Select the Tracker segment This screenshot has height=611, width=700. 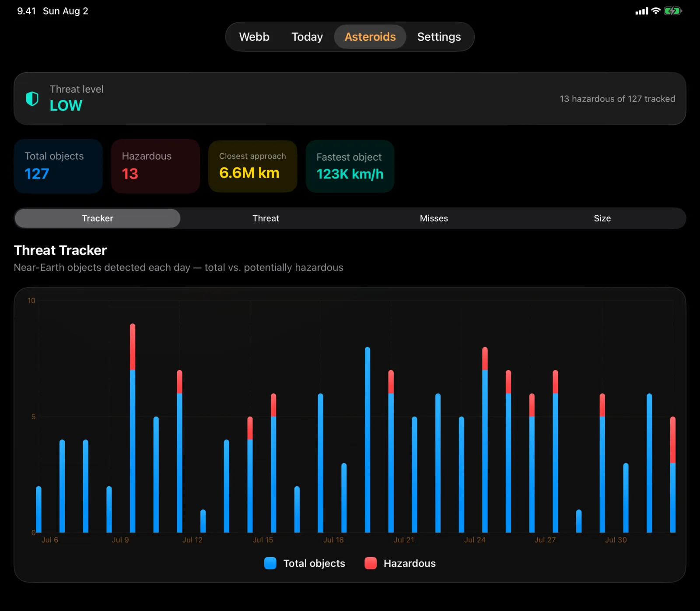[98, 218]
